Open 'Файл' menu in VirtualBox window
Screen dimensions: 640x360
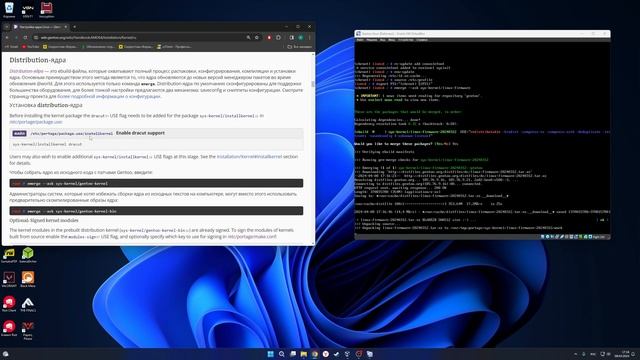pyautogui.click(x=360, y=40)
